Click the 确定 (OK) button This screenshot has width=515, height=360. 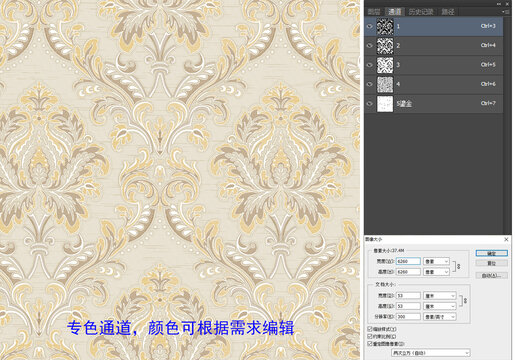[492, 253]
